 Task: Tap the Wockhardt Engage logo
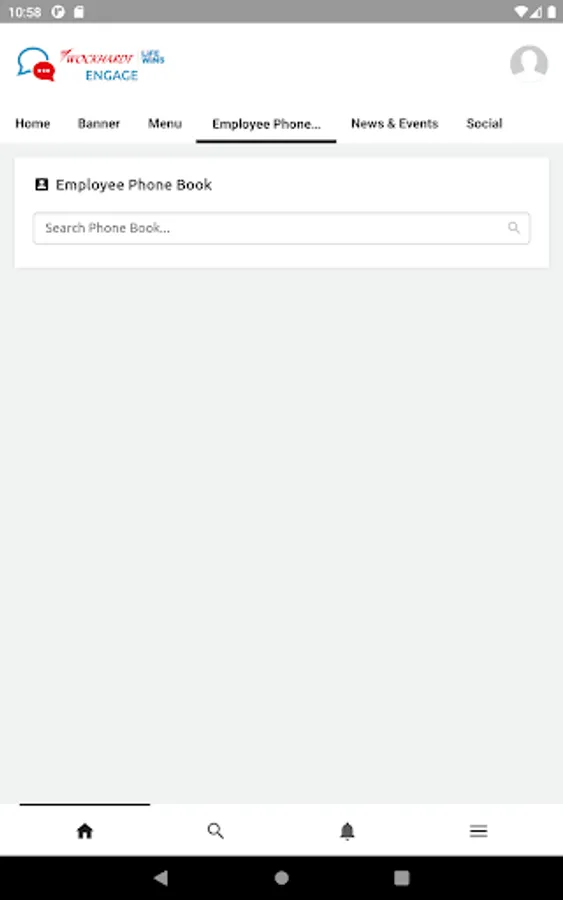pos(91,64)
